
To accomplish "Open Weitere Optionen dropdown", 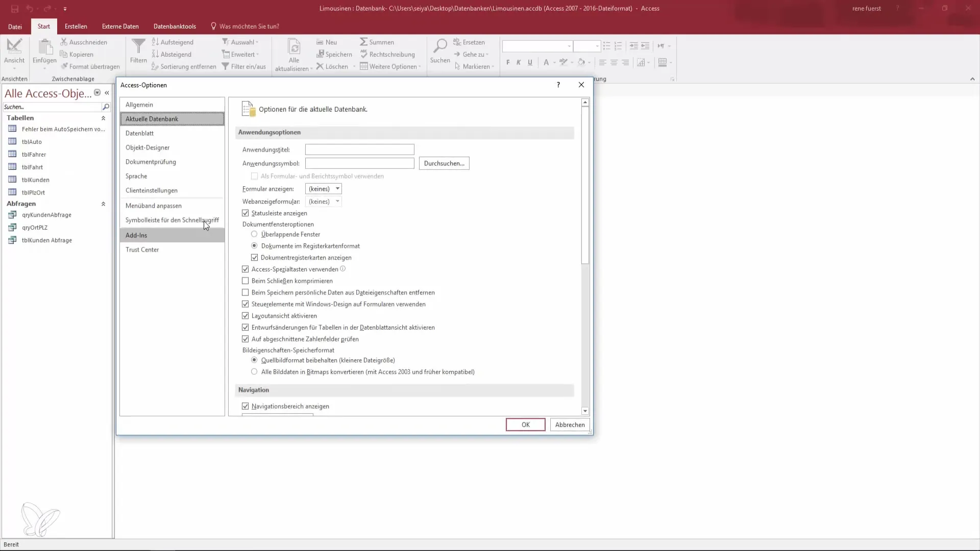I will pos(390,66).
